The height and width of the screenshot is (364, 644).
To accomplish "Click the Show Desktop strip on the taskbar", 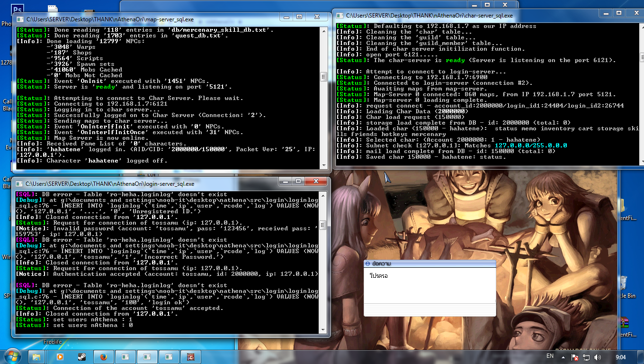I will pyautogui.click(x=641, y=356).
